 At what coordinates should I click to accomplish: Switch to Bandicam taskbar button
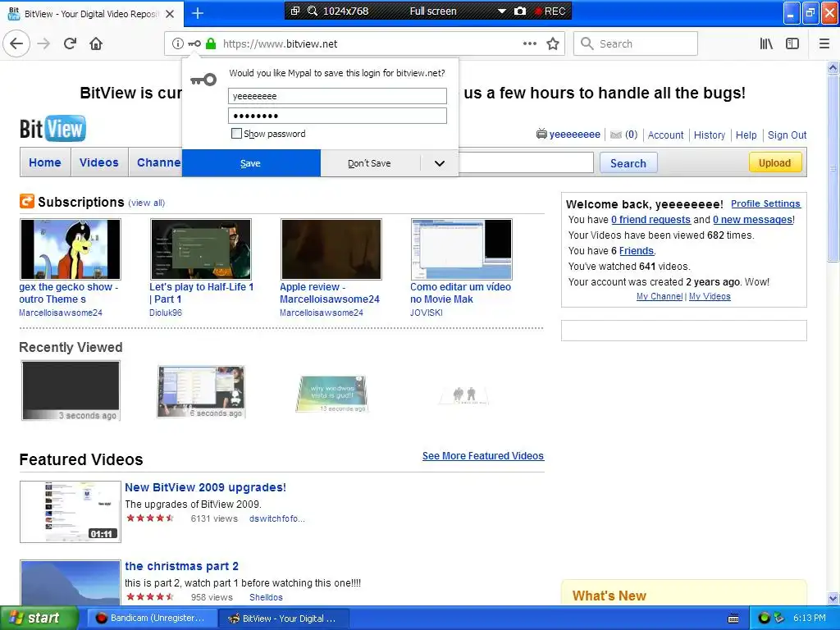click(x=151, y=618)
